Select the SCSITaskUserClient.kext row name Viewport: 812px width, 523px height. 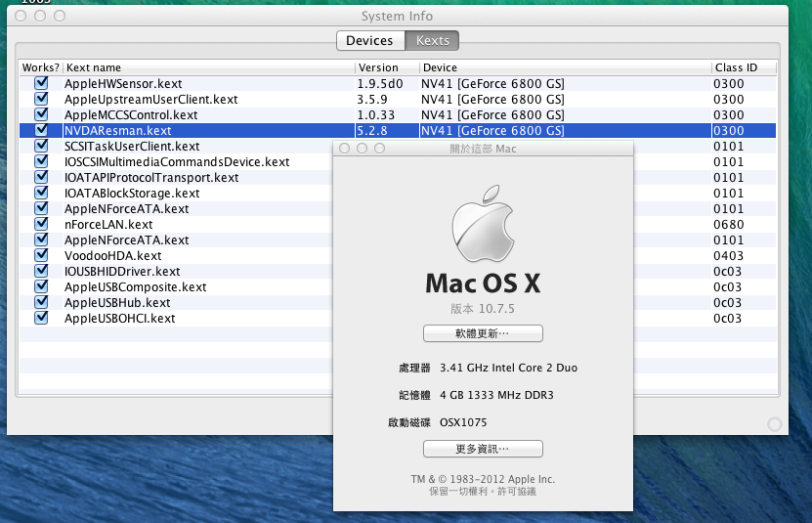(x=132, y=147)
